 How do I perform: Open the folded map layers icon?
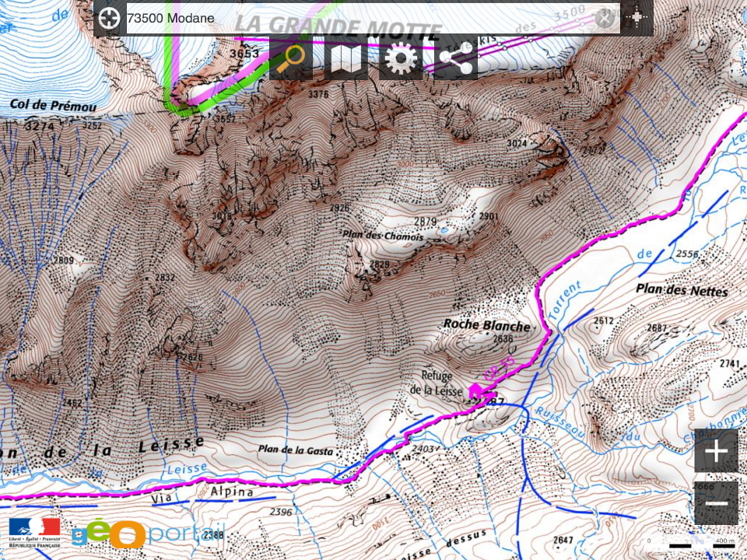[x=345, y=58]
